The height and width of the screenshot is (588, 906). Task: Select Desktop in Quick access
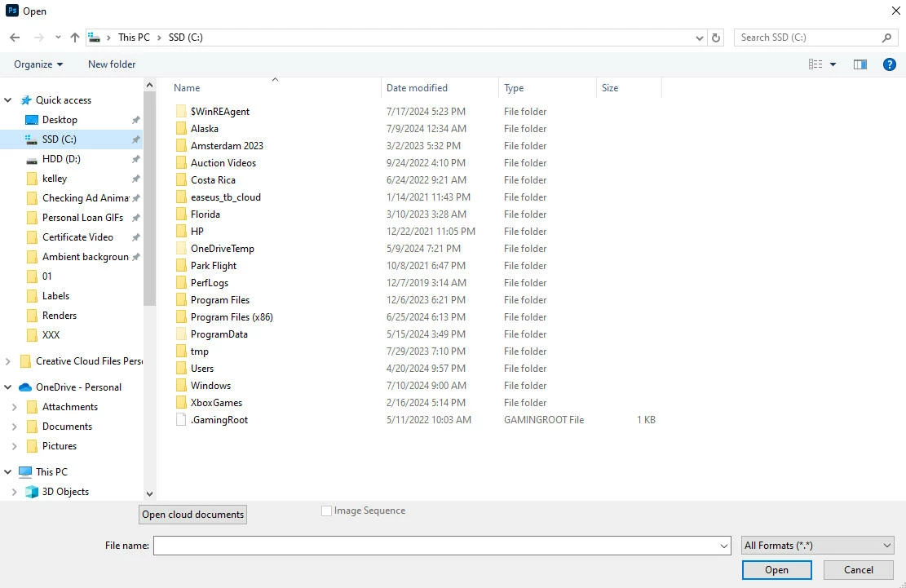tap(60, 120)
